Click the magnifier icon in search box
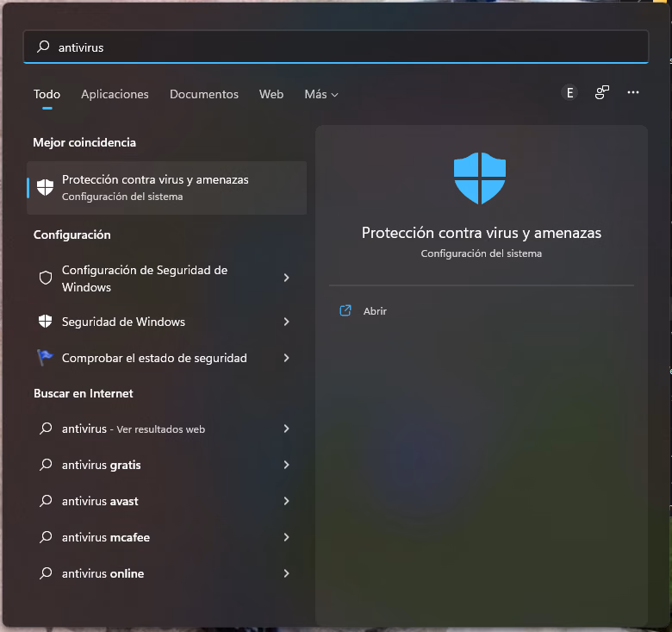This screenshot has width=672, height=632. [43, 47]
